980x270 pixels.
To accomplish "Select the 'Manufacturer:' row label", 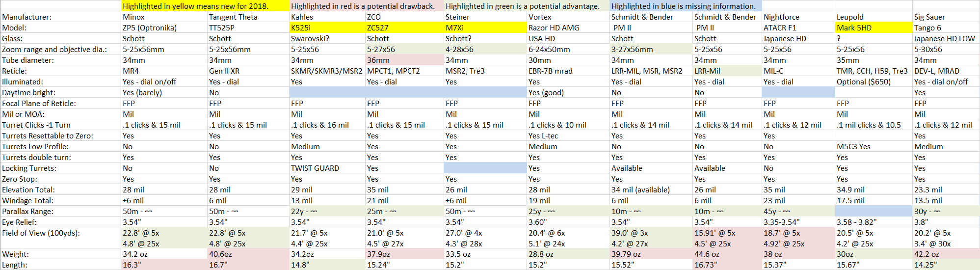I will [60, 17].
